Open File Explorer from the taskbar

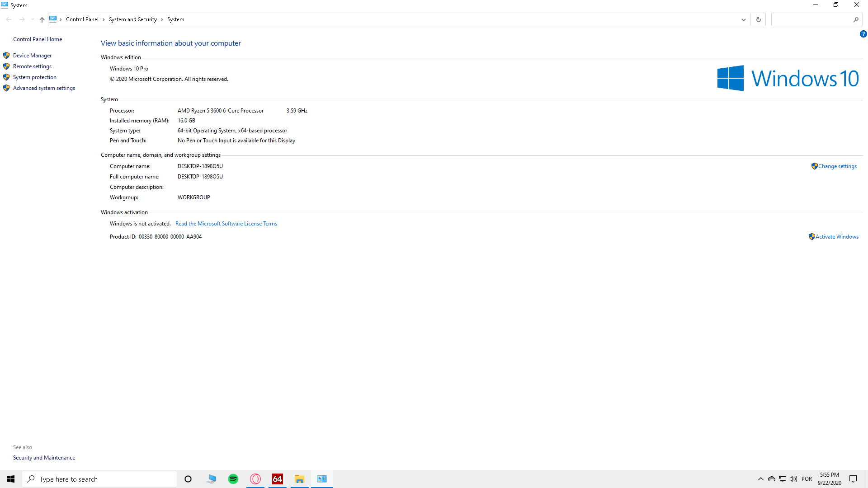(299, 479)
